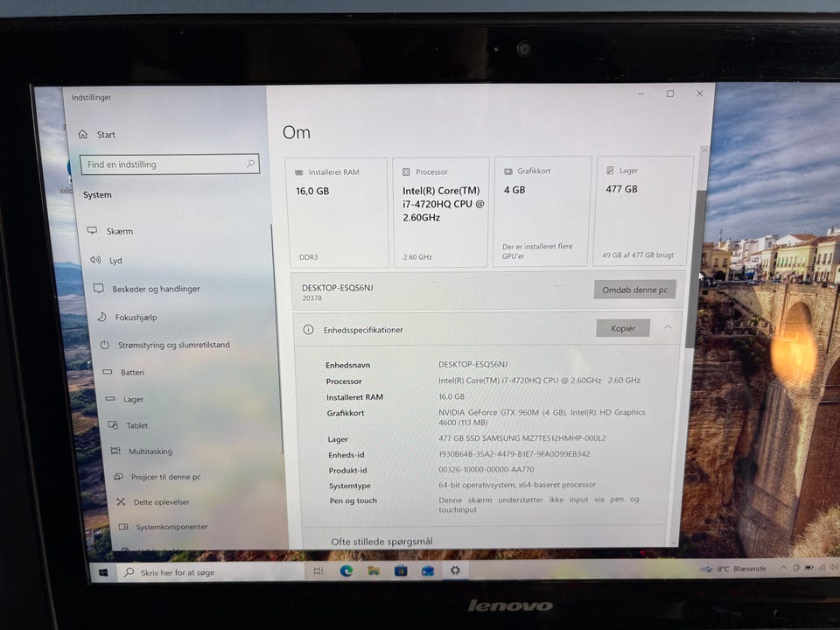Click the Find en indstilling search field

tap(170, 164)
